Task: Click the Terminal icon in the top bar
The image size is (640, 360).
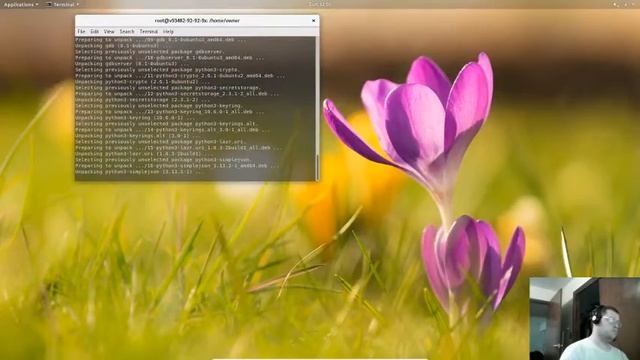Action: [x=49, y=4]
